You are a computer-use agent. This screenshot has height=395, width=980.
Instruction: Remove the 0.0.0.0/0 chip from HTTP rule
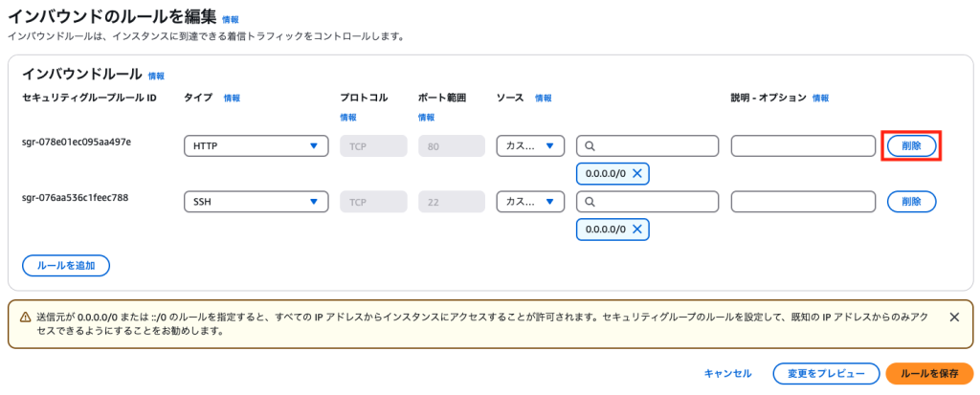(636, 174)
